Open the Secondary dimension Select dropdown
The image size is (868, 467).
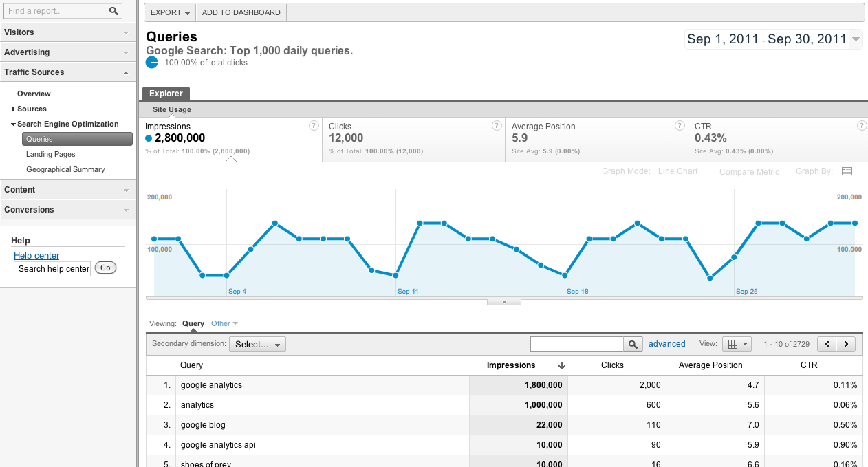pos(257,345)
